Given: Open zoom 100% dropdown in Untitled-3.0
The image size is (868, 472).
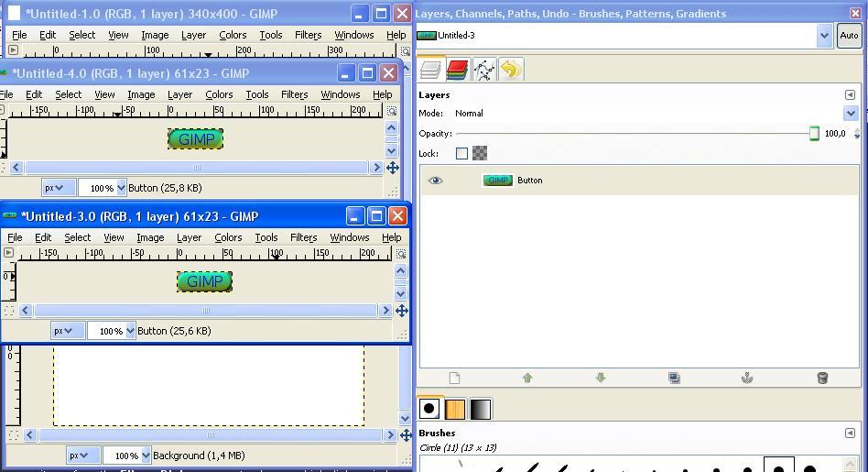Looking at the screenshot, I should pos(131,331).
